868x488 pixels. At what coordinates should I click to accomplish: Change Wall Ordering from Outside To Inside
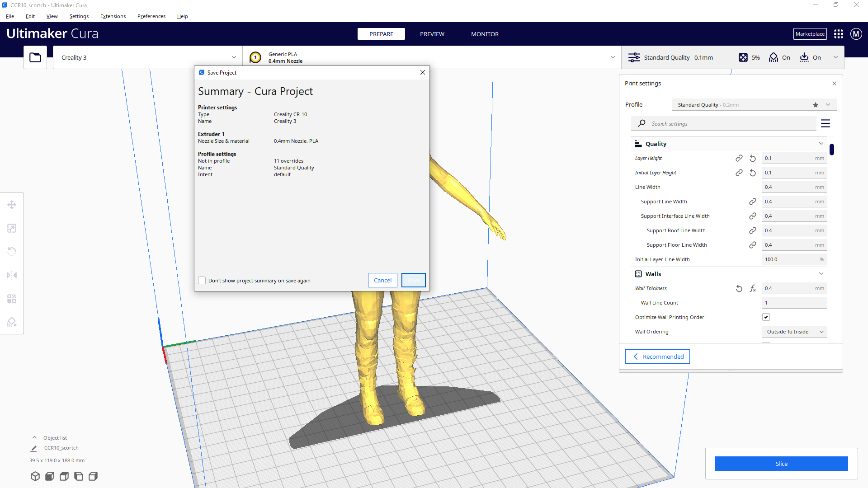point(794,331)
